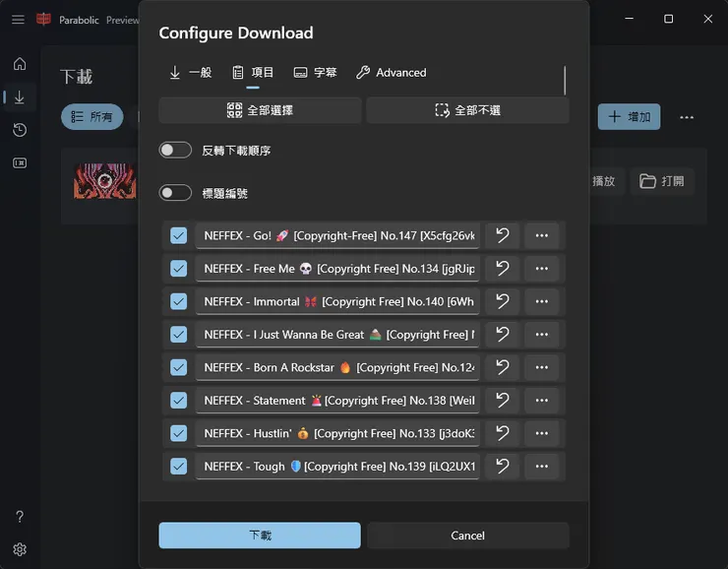The height and width of the screenshot is (569, 728).
Task: Open more options for NEFFEX - Hustlin'
Action: point(542,433)
